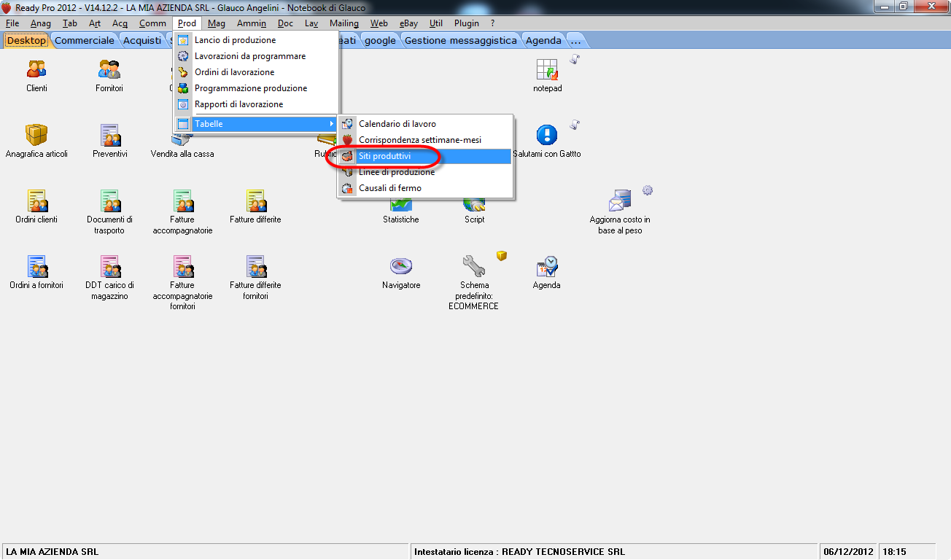Image resolution: width=951 pixels, height=560 pixels.
Task: Select Rapporti di lavorazione
Action: 256,104
